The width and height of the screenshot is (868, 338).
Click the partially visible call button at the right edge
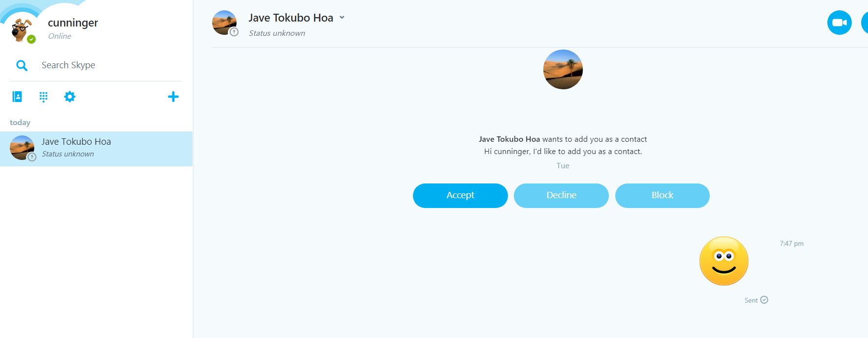point(865,23)
